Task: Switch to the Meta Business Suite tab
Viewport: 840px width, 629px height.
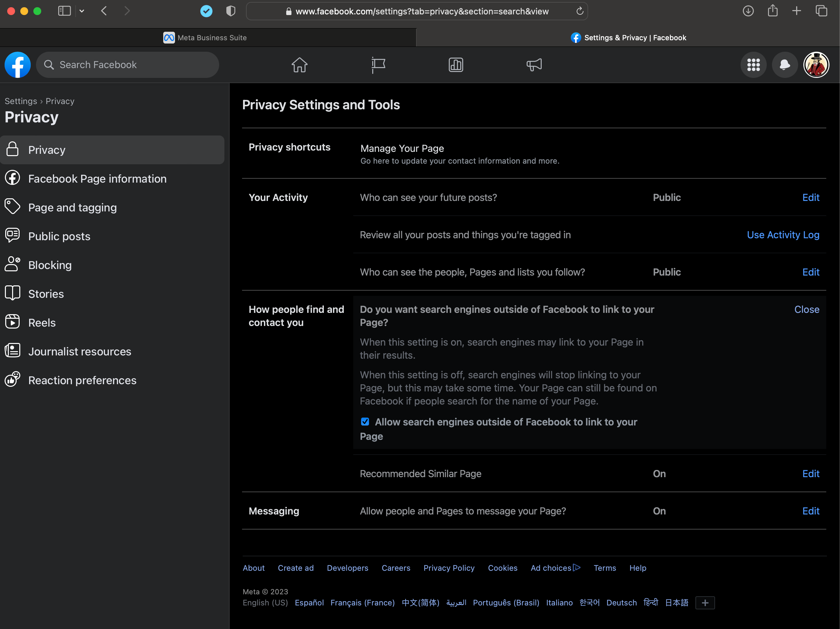Action: 208,38
